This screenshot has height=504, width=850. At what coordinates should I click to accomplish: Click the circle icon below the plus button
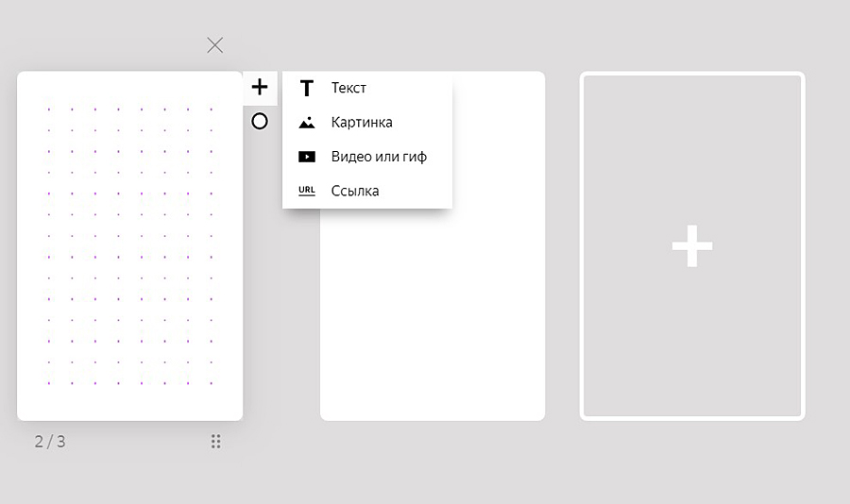point(260,122)
